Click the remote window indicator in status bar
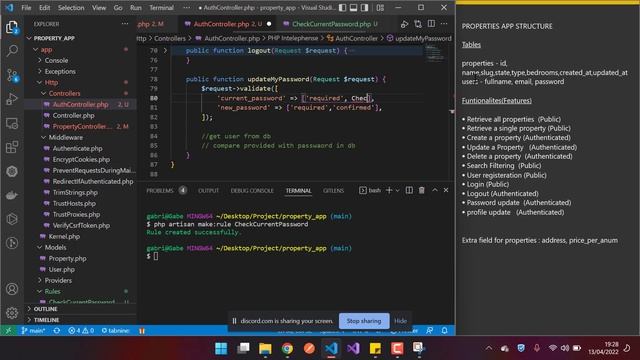640x360 pixels. [8, 330]
